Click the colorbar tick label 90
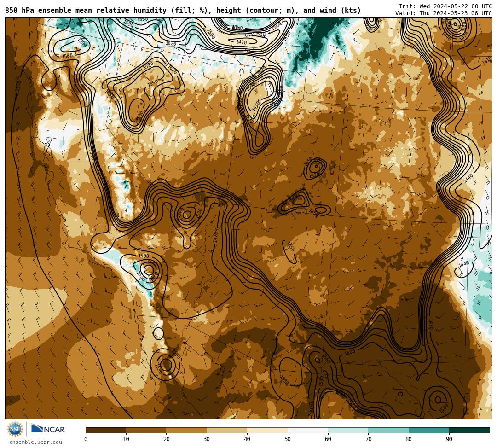The image size is (497, 448). tap(449, 439)
